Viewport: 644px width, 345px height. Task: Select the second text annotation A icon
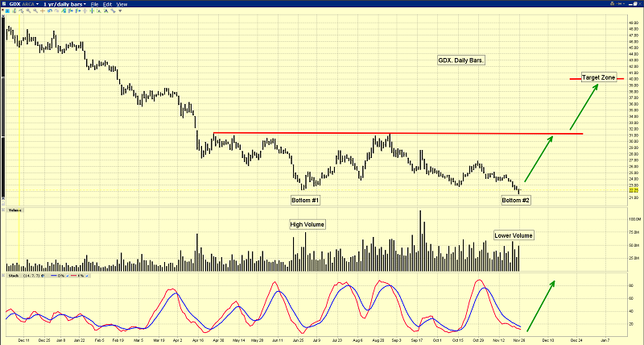click(106, 10)
